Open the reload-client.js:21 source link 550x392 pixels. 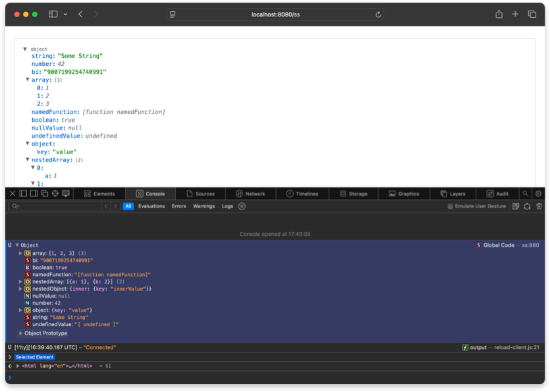click(x=516, y=347)
